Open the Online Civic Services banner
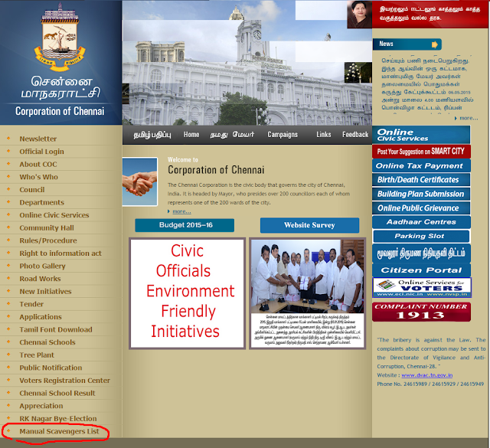 tap(421, 135)
